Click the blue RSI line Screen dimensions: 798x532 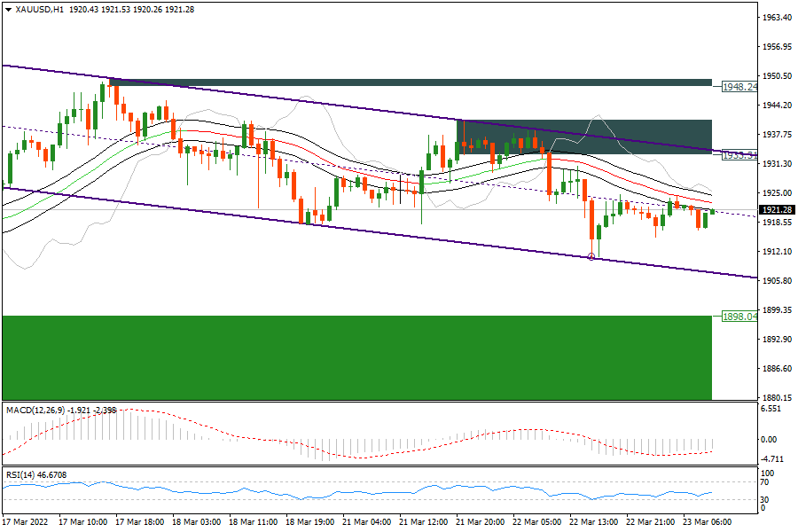coord(266,489)
